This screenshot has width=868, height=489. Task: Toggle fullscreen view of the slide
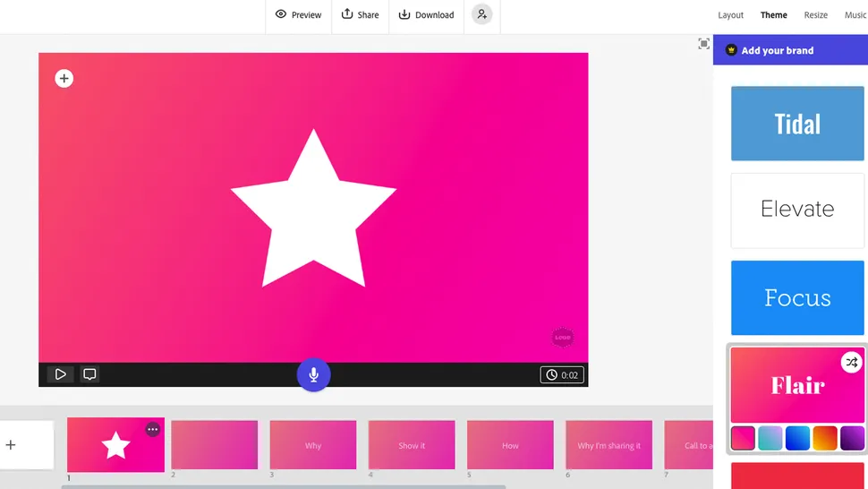pos(704,44)
